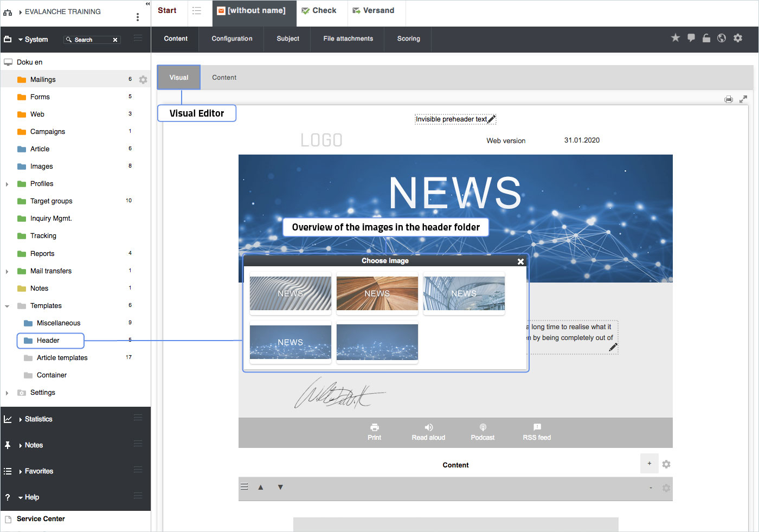Collapse the Templates folder arrow
The image size is (759, 532).
tap(7, 306)
